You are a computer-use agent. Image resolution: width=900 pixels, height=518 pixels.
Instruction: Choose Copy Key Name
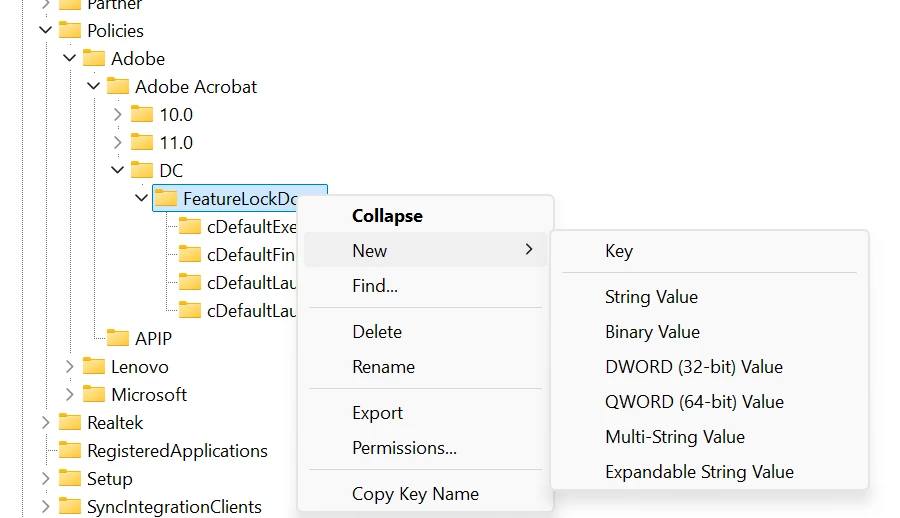pyautogui.click(x=425, y=494)
